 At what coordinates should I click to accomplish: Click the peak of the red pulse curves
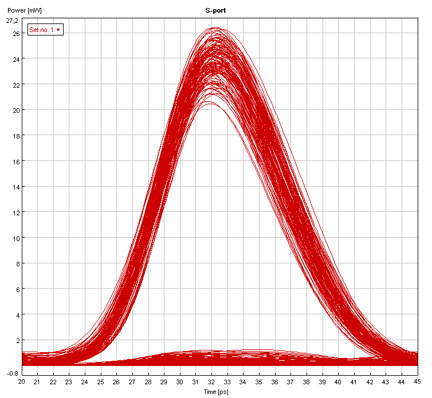(x=215, y=29)
